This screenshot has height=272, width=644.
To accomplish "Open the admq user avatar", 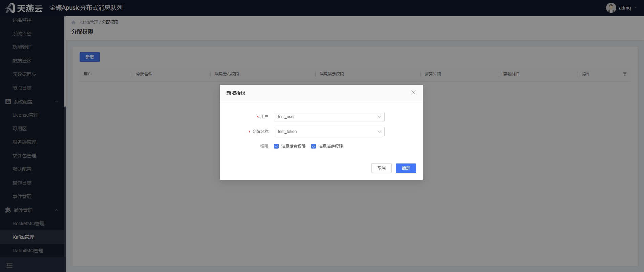I will click(611, 8).
